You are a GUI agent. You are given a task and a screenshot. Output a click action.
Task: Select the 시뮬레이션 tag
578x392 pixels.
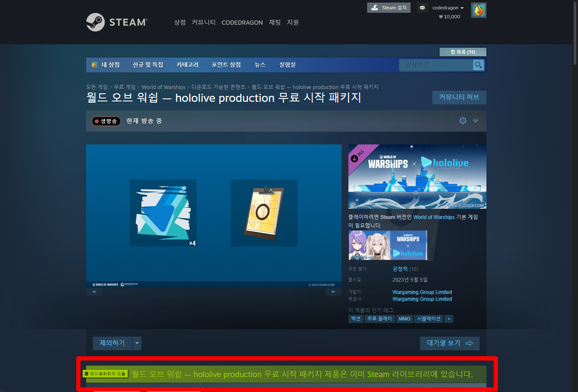[428, 319]
